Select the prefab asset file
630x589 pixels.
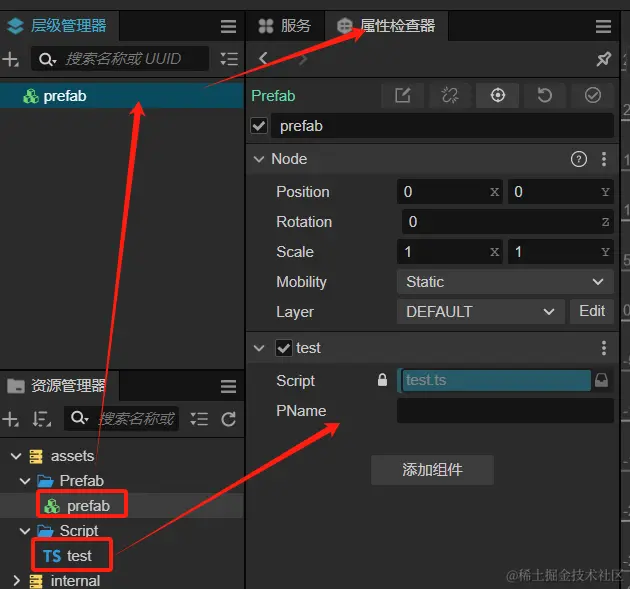[88, 506]
